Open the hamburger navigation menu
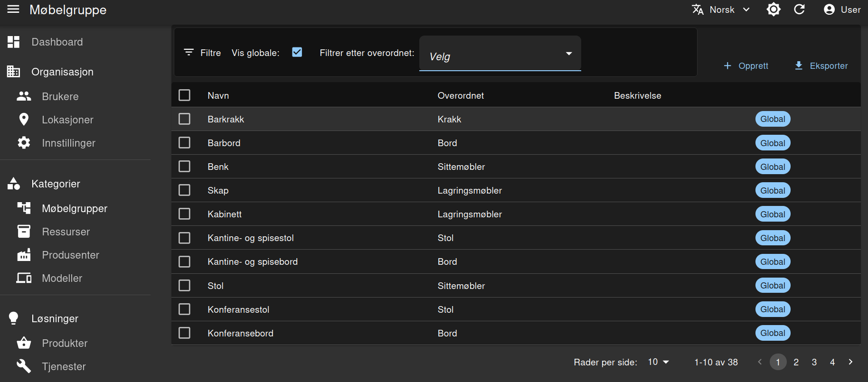 (13, 9)
